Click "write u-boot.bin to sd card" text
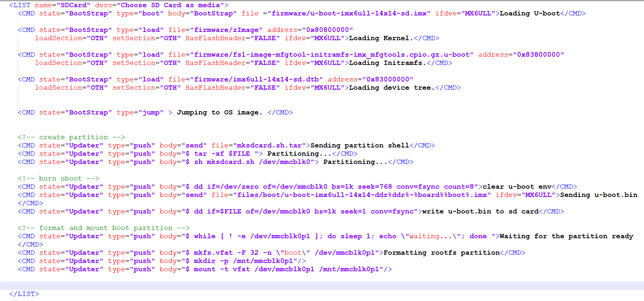644x301 pixels. tap(480, 211)
